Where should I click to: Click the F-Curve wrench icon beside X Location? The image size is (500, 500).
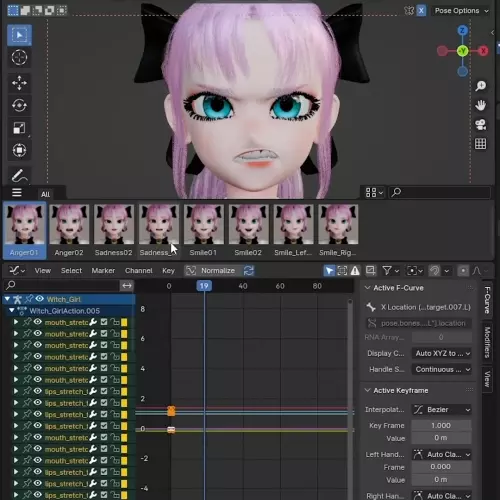coord(371,307)
